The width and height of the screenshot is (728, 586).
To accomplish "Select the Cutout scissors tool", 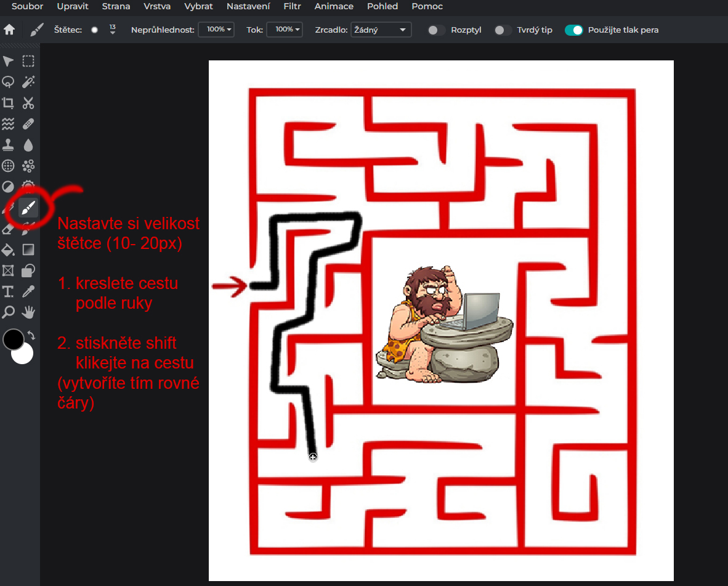I will 28,103.
